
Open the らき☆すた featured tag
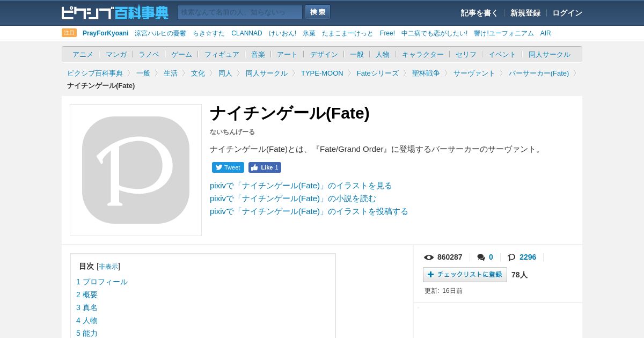coord(209,33)
